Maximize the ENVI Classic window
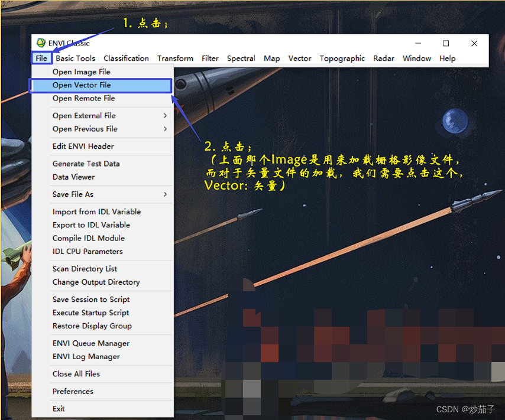This screenshot has height=420, width=505. pyautogui.click(x=446, y=43)
